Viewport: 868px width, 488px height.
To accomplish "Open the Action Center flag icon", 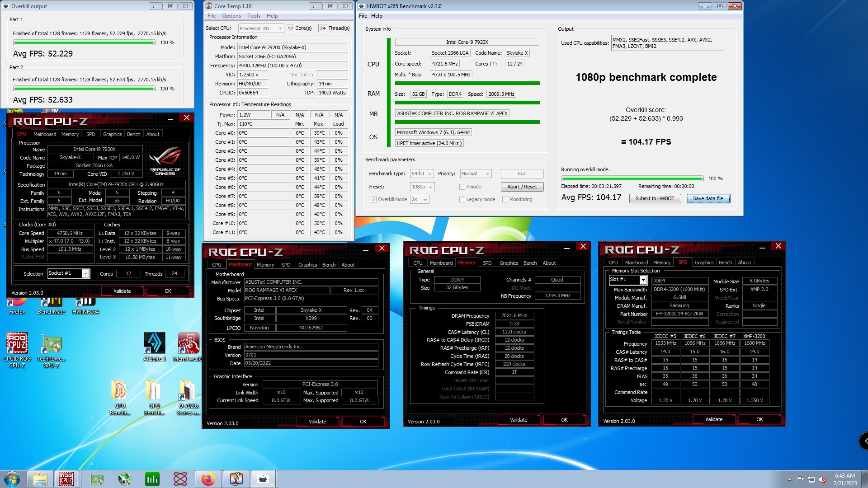I will [801, 479].
